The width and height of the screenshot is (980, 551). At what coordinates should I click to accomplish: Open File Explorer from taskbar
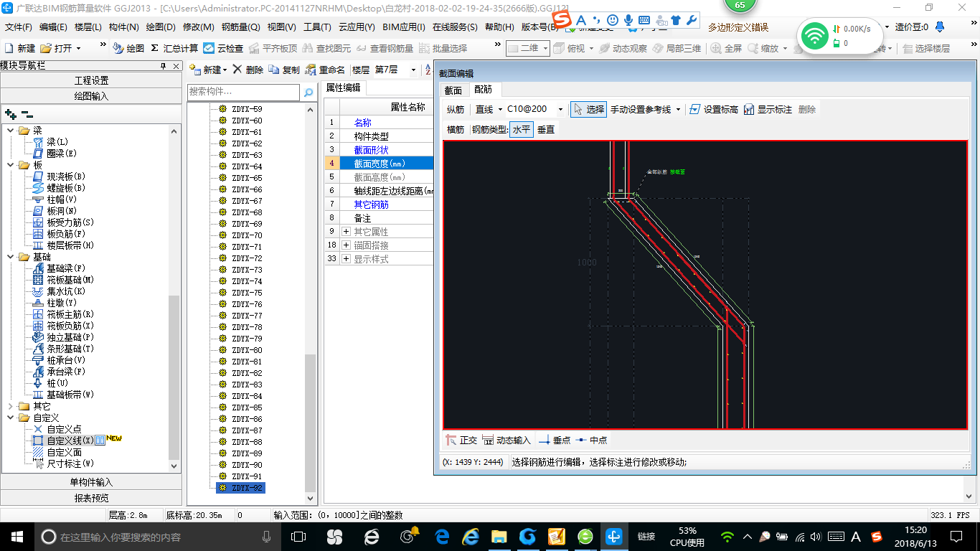(499, 536)
